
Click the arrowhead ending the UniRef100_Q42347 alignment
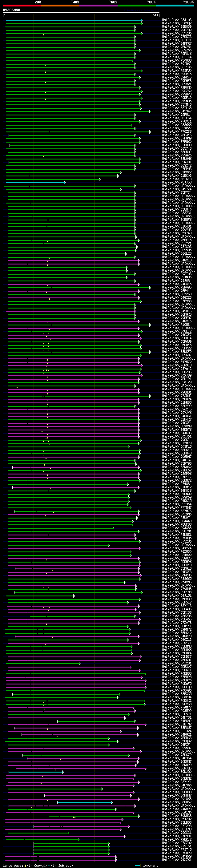(150, 111)
